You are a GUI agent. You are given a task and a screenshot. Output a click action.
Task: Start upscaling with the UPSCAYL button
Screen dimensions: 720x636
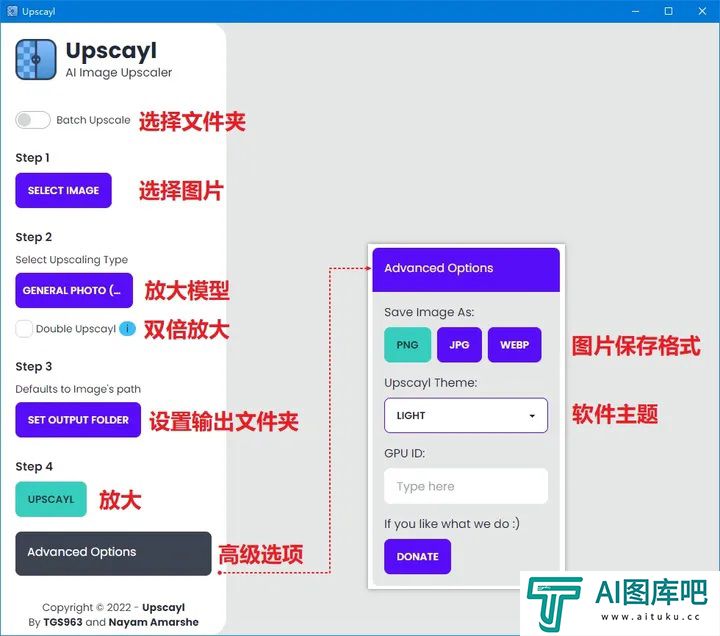pos(51,499)
